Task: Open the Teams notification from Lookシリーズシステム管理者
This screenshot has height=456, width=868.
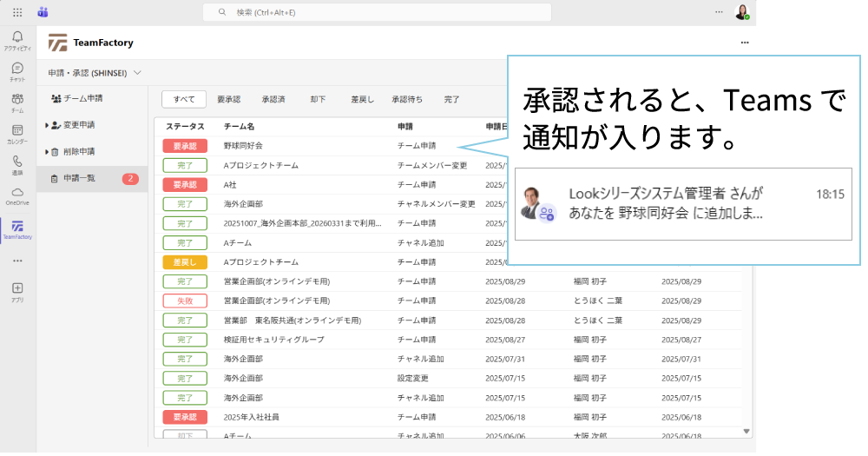Action: [x=682, y=203]
